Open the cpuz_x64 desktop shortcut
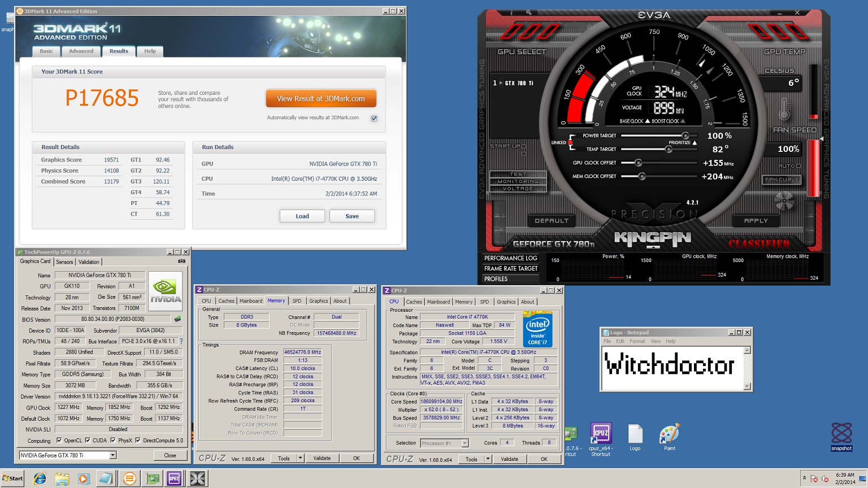This screenshot has height=488, width=868. [x=601, y=437]
